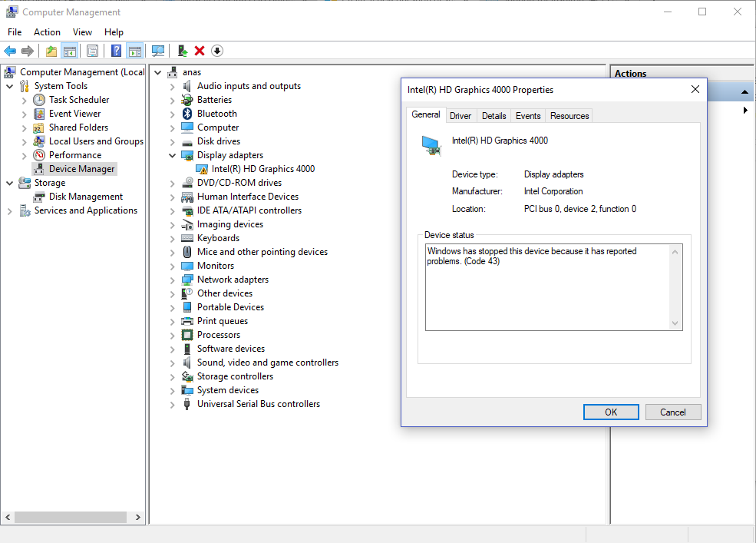This screenshot has width=756, height=543.
Task: Click the Batteries icon in device list
Action: [x=187, y=100]
